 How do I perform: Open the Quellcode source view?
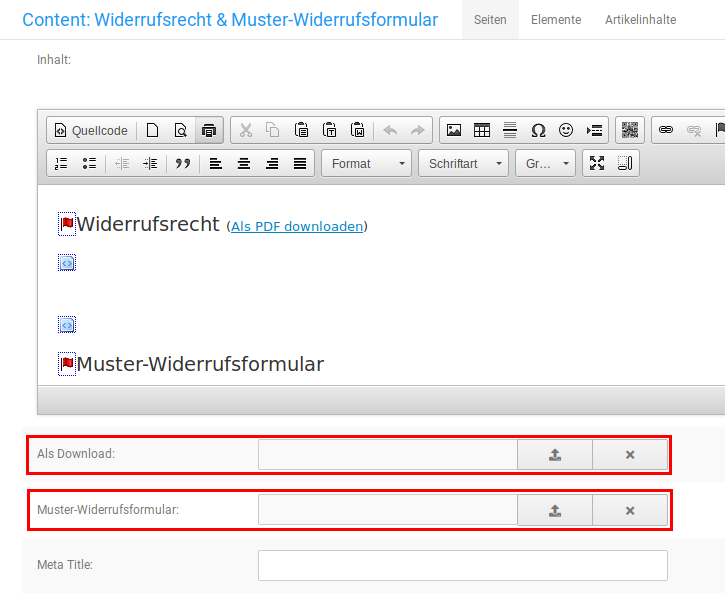tap(91, 130)
